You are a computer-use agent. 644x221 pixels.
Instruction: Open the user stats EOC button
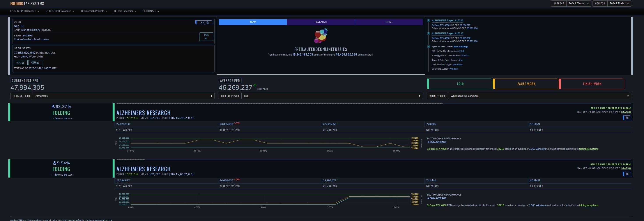click(x=20, y=63)
